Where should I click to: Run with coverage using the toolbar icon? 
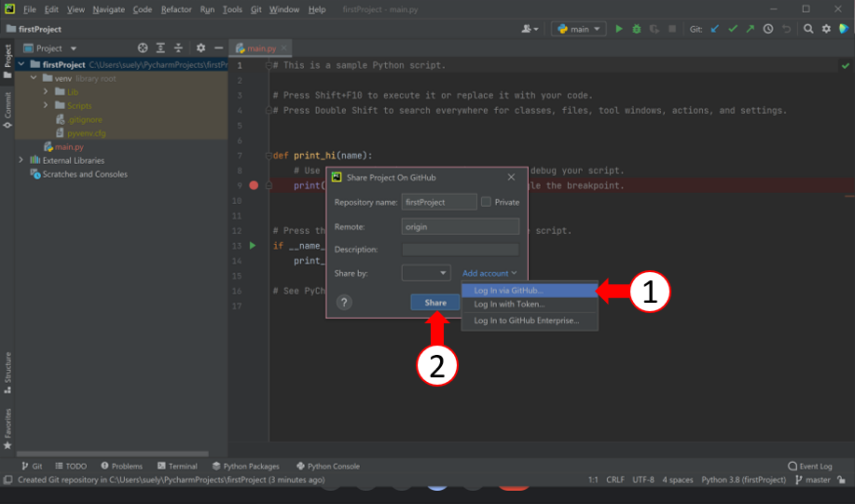[655, 29]
